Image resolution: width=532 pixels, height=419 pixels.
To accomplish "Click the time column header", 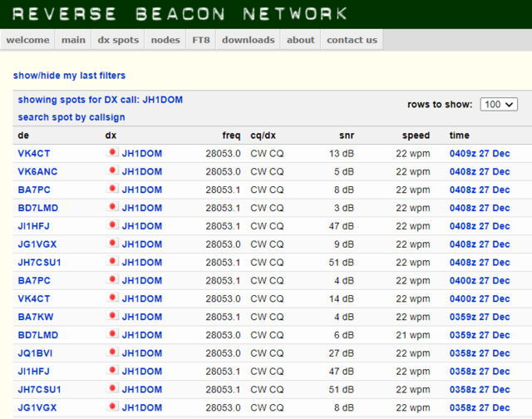I will click(460, 136).
